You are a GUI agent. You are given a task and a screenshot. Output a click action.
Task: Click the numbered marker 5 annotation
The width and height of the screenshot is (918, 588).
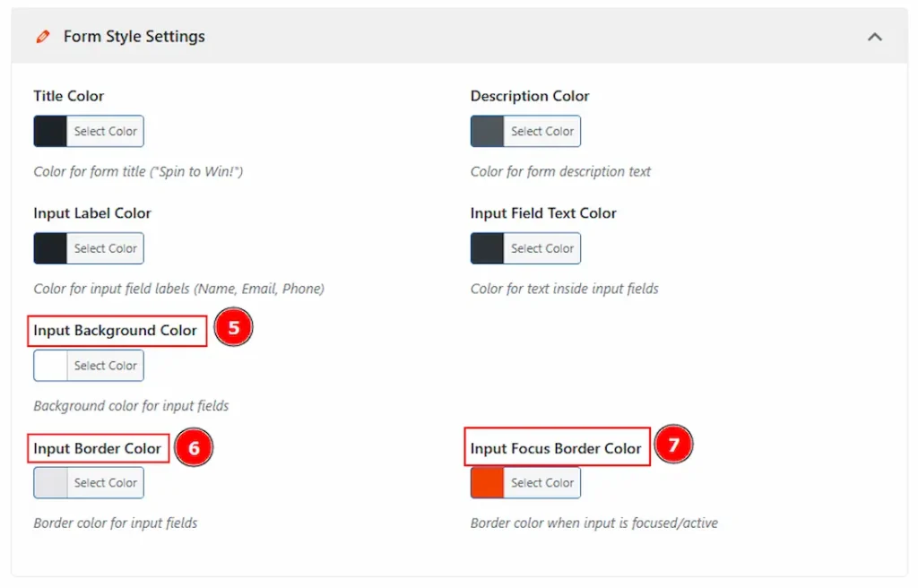click(x=233, y=328)
